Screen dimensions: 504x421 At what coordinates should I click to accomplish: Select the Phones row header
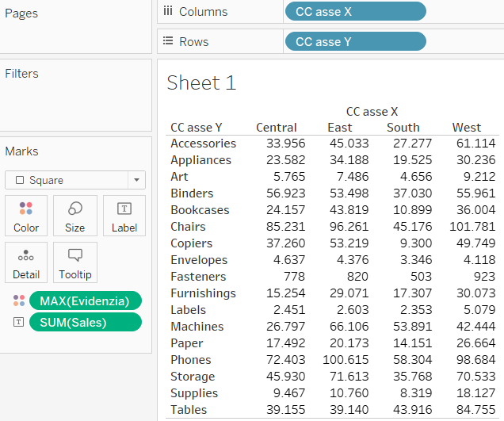pos(190,360)
